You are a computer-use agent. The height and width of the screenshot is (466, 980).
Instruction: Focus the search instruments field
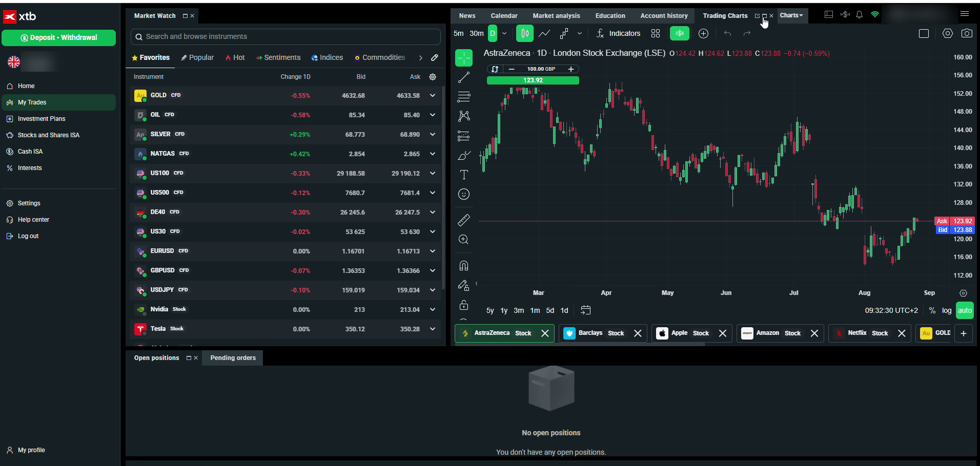(x=285, y=37)
